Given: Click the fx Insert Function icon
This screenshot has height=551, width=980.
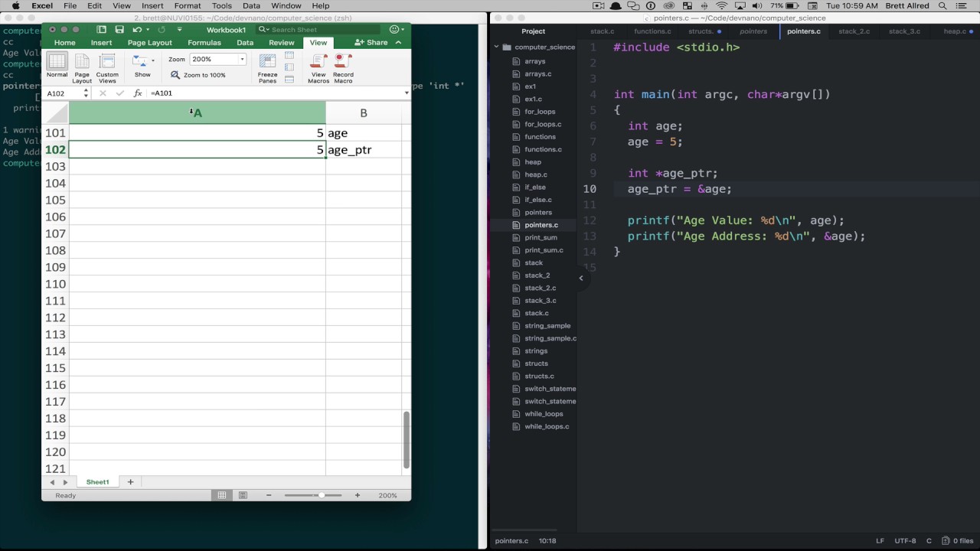Looking at the screenshot, I should tap(138, 93).
